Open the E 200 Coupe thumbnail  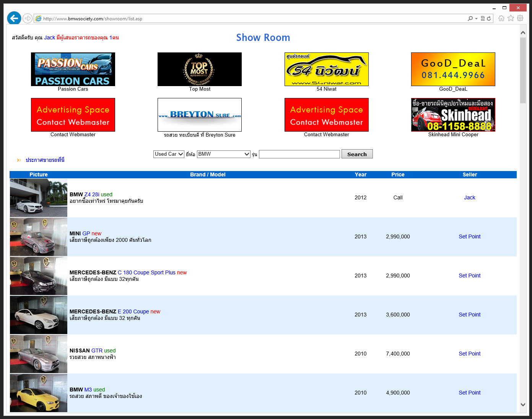39,315
